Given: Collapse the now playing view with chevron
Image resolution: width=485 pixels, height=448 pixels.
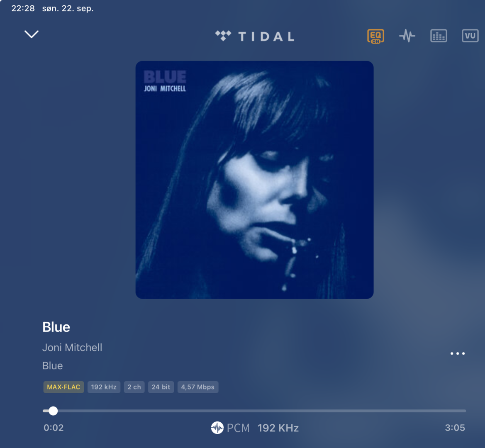Looking at the screenshot, I should [31, 34].
